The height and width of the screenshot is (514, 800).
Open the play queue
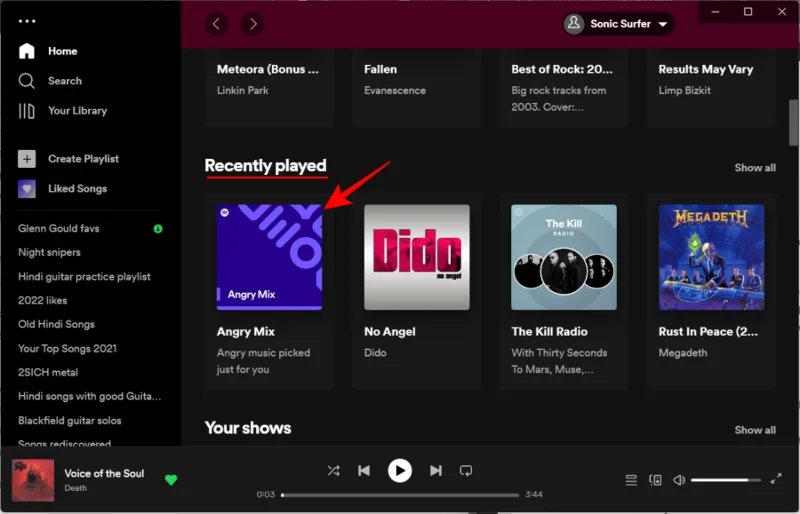pos(631,480)
